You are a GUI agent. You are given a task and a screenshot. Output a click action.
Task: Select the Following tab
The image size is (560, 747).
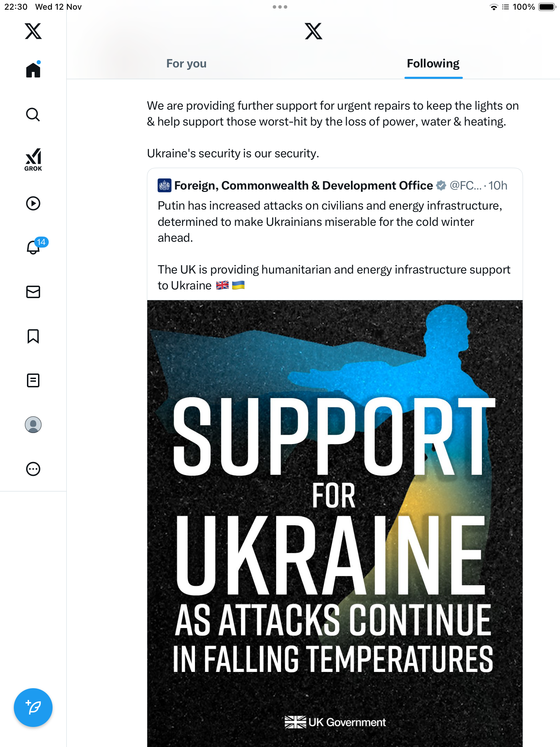pyautogui.click(x=433, y=64)
